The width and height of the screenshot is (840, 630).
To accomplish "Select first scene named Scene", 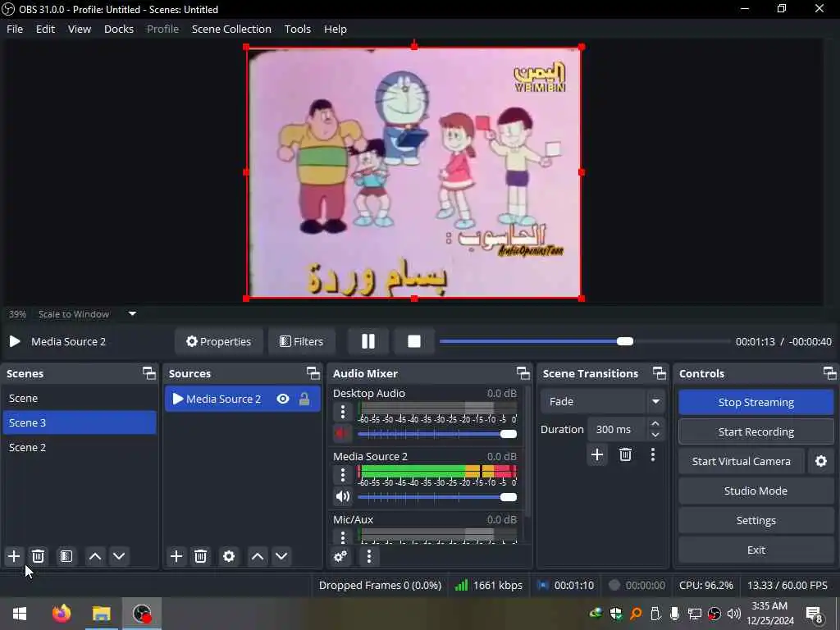I will pyautogui.click(x=80, y=398).
